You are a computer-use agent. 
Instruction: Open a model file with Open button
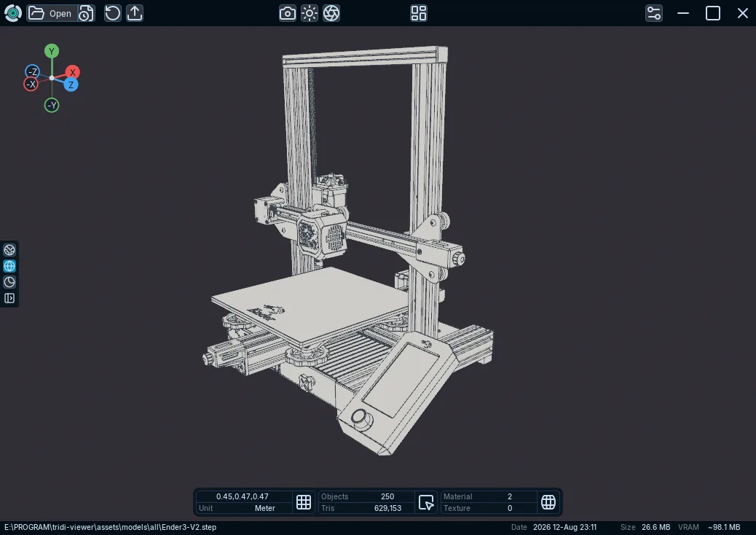tap(52, 14)
